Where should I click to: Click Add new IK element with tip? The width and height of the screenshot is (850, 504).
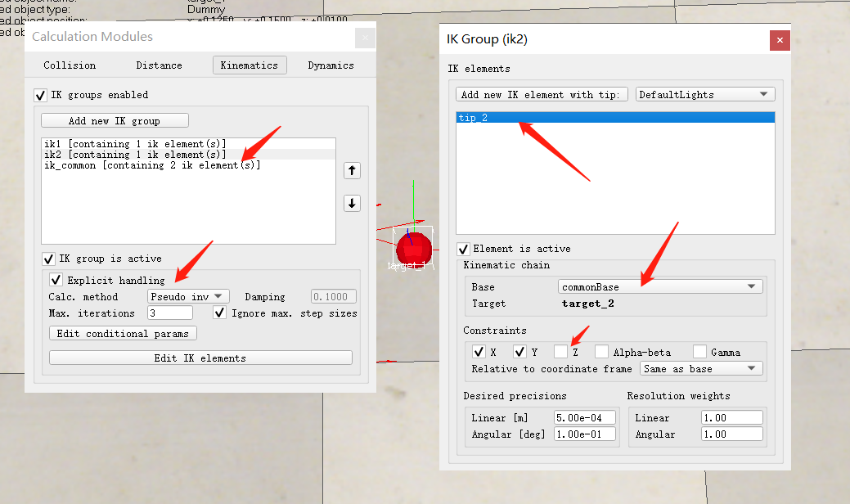pyautogui.click(x=541, y=94)
